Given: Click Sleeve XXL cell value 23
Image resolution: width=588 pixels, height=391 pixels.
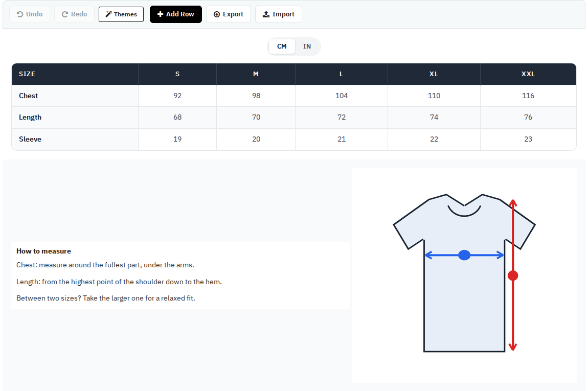Looking at the screenshot, I should point(528,139).
